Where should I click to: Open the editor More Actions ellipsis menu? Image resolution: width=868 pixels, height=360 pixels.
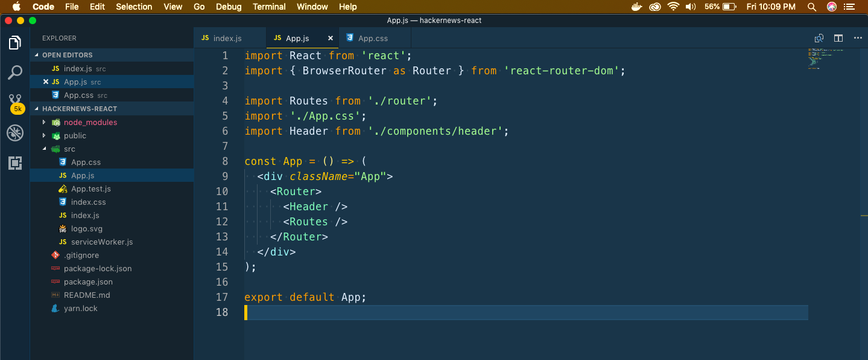(x=858, y=38)
